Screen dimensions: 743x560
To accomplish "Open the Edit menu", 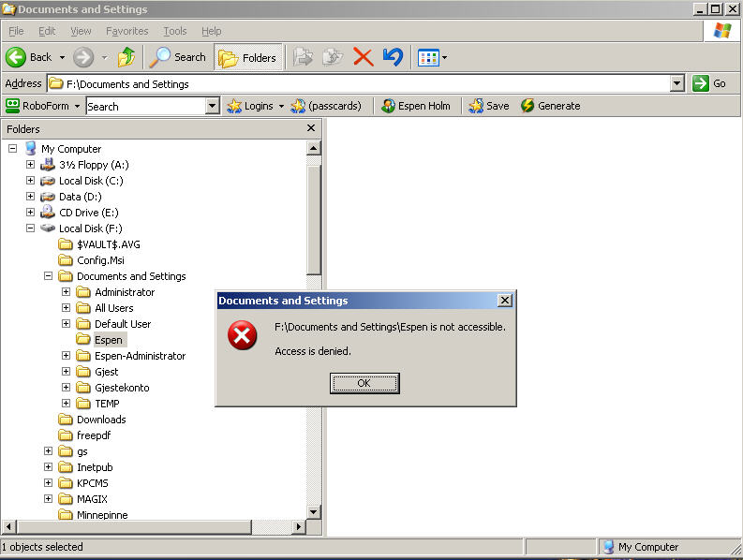I will 47,31.
